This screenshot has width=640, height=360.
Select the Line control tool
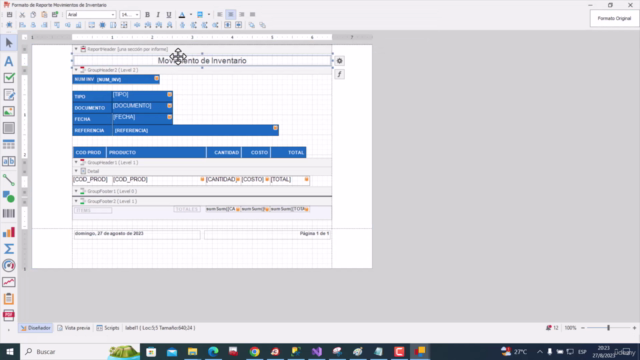[x=9, y=180]
